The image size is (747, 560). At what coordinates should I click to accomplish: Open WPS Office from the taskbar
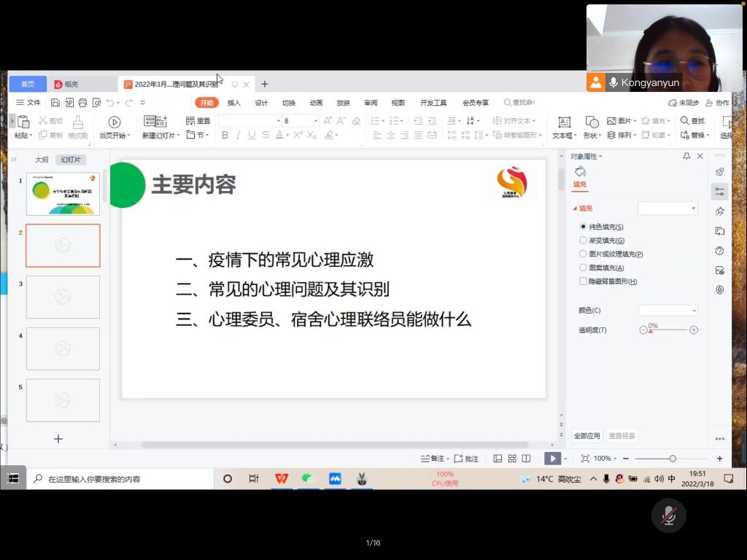(x=281, y=479)
